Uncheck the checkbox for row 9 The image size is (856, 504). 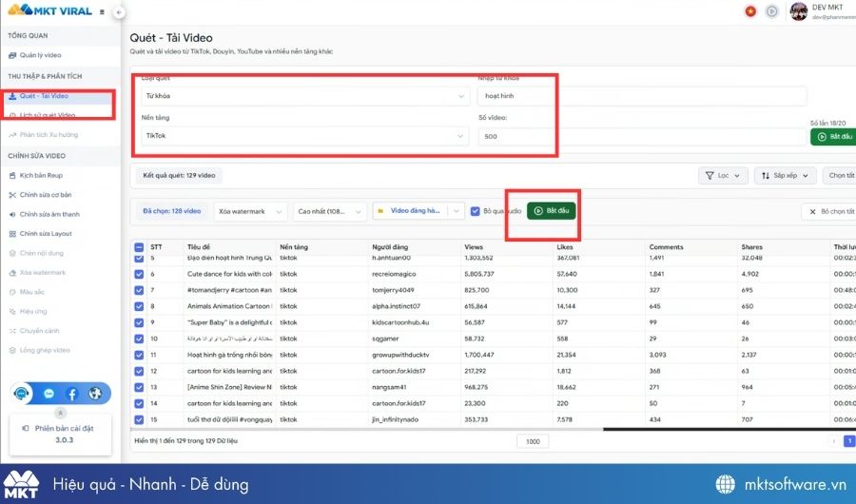click(139, 322)
